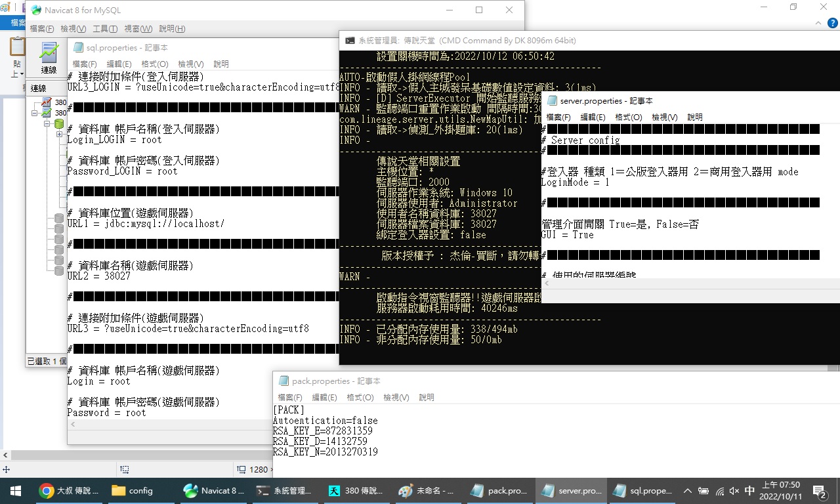Click '監聽端口: 2000' line in the console window
Viewport: 840px width, 504px height.
(413, 182)
